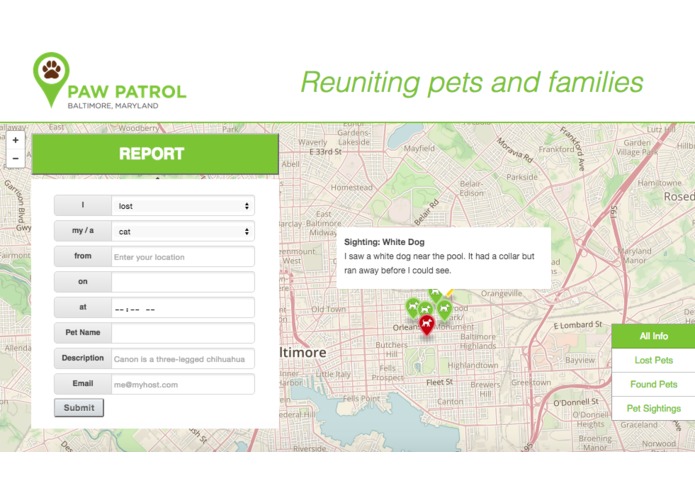The height and width of the screenshot is (494, 695).
Task: Click the Paw Patrol paw pin logo
Action: click(51, 79)
